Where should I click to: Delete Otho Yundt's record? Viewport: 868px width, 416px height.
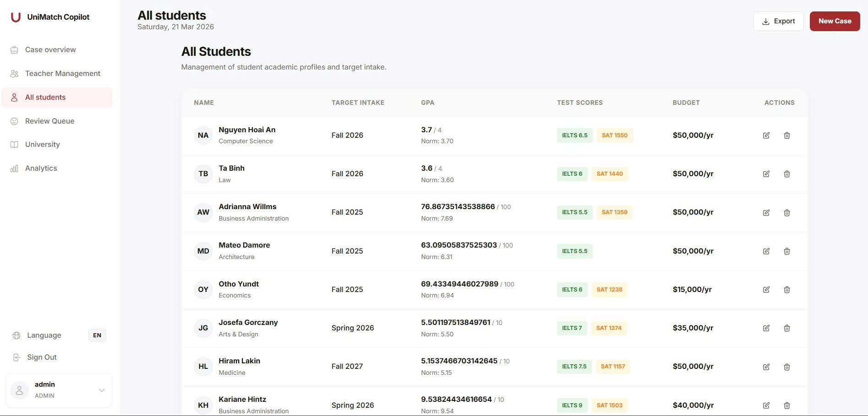point(787,290)
